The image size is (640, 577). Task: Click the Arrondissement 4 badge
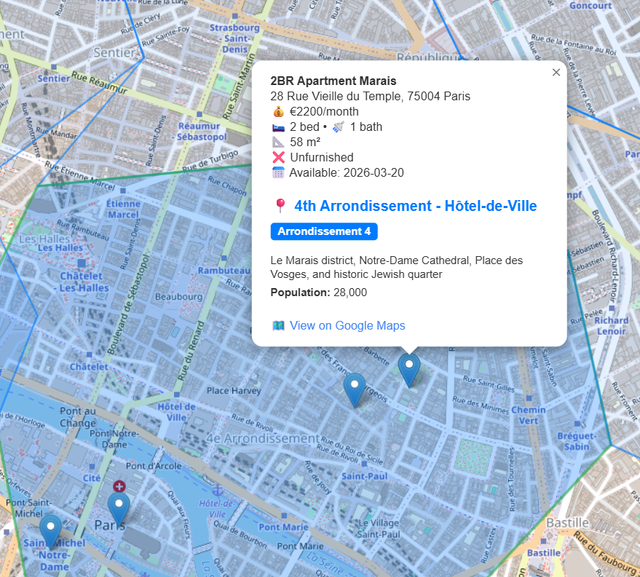[324, 231]
